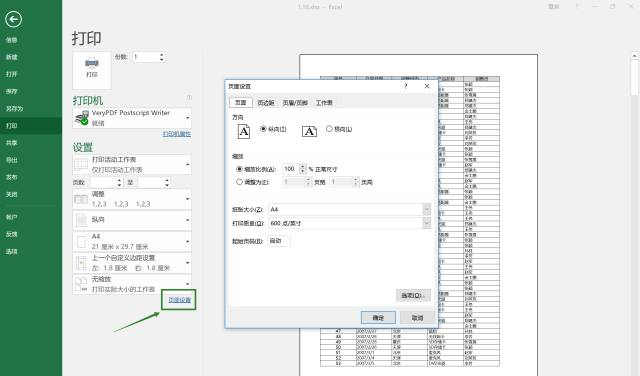Image resolution: width=640 pixels, height=376 pixels.
Task: Open 新建 in the backstage sidebar
Action: click(31, 57)
